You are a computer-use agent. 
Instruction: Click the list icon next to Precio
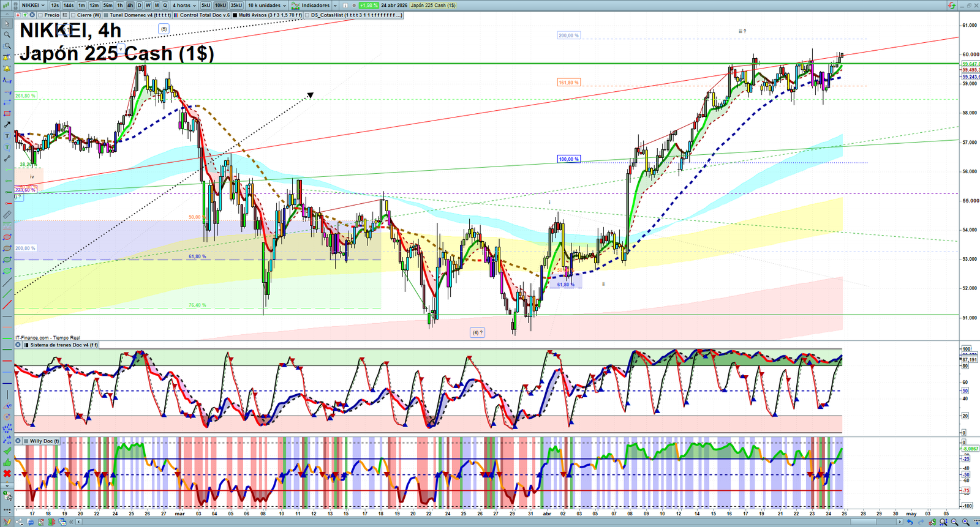[x=65, y=15]
